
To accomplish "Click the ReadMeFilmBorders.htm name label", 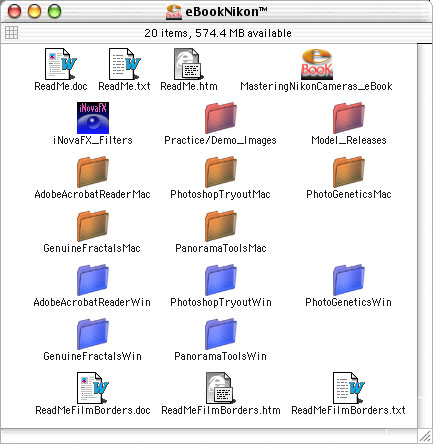I will (x=221, y=410).
